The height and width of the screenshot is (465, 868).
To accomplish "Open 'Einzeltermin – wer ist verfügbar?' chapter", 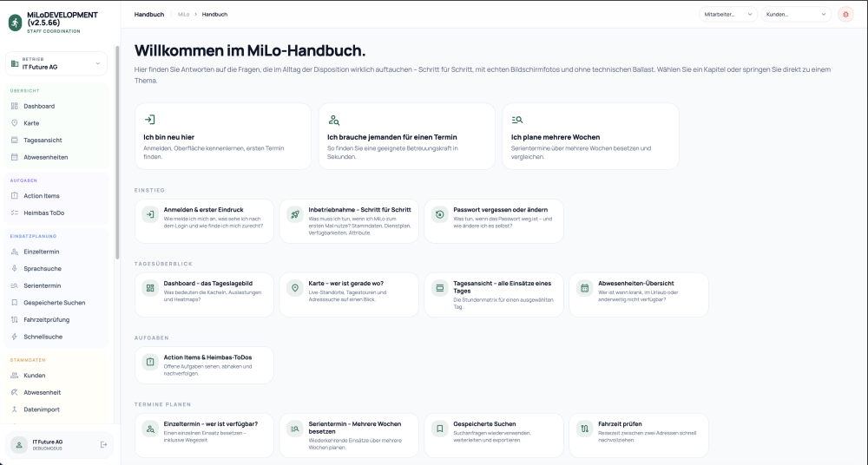I will tap(204, 436).
